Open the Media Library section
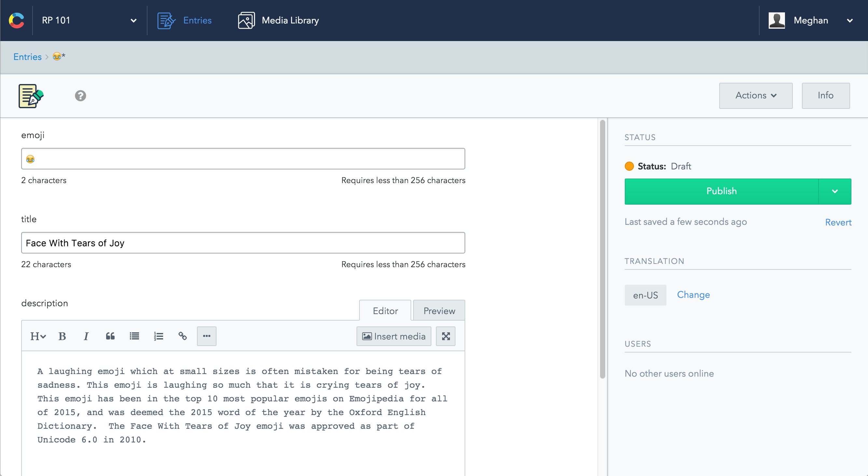The width and height of the screenshot is (868, 476). pos(278,20)
